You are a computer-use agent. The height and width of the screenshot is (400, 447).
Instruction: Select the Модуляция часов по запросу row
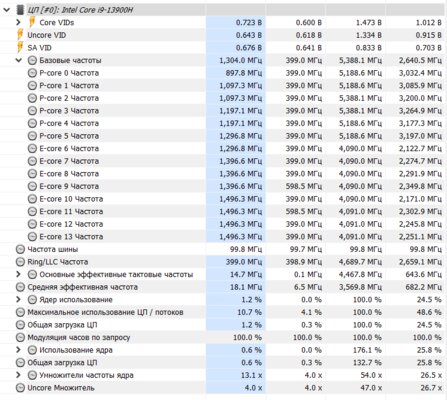(x=223, y=337)
